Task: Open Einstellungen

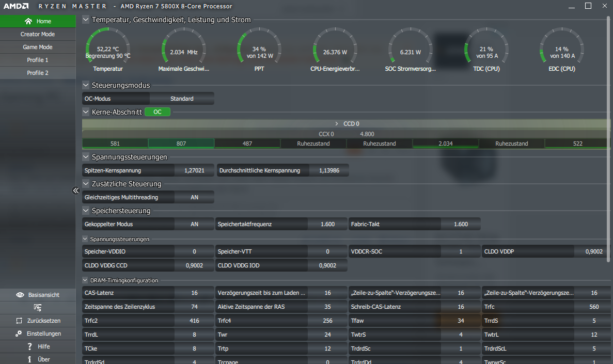Action: tap(38, 334)
